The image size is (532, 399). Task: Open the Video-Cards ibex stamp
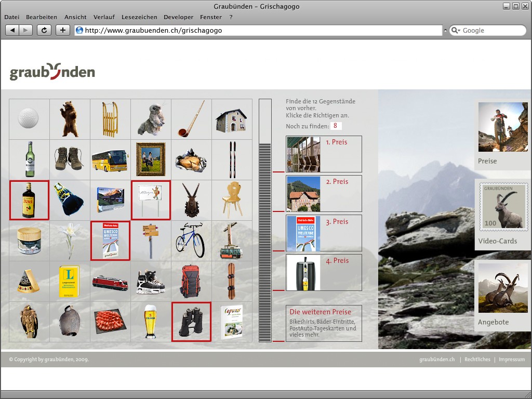(x=503, y=215)
